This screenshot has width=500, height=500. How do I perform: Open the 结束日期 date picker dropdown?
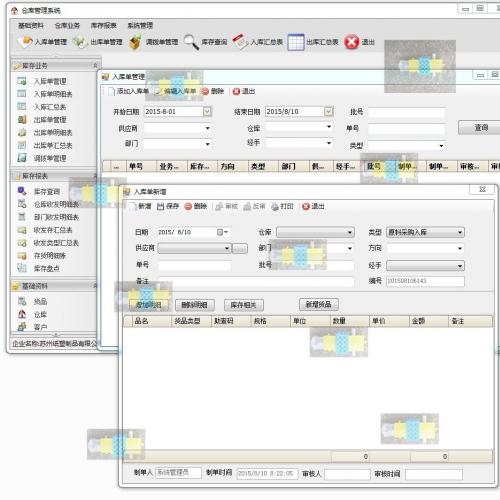[x=328, y=111]
